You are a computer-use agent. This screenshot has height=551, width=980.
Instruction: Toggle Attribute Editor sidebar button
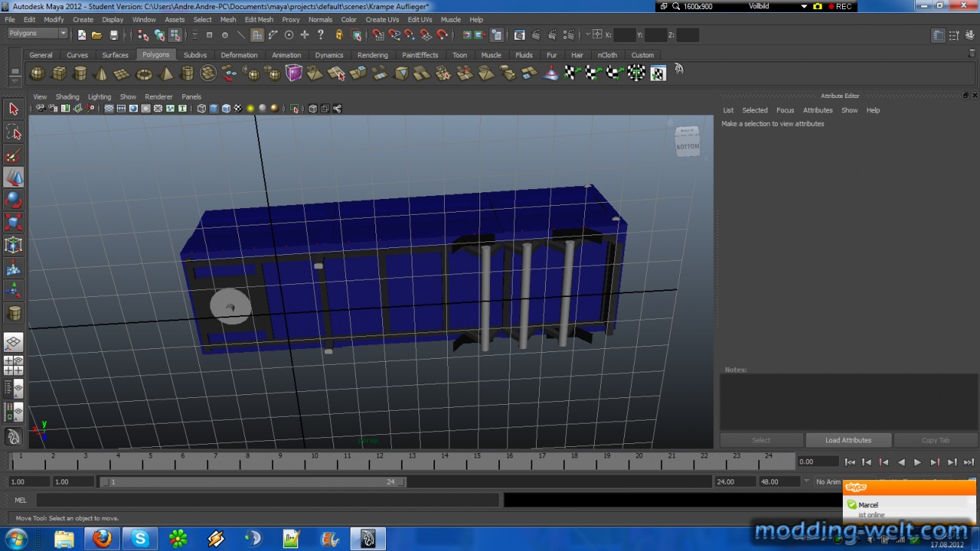click(x=938, y=35)
